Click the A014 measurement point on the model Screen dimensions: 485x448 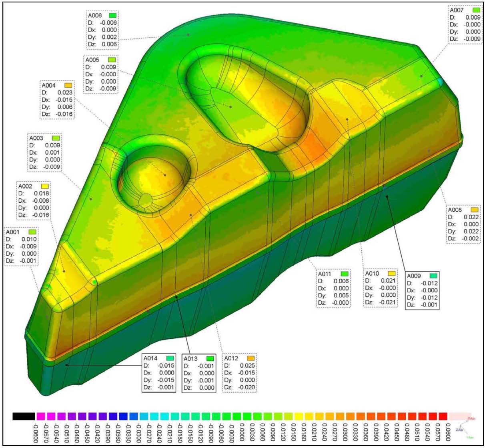click(67, 364)
